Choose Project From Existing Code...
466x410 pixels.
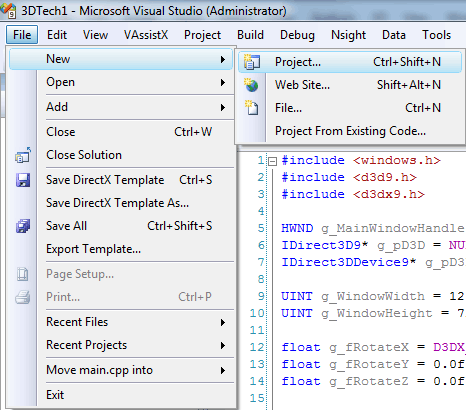(x=350, y=131)
